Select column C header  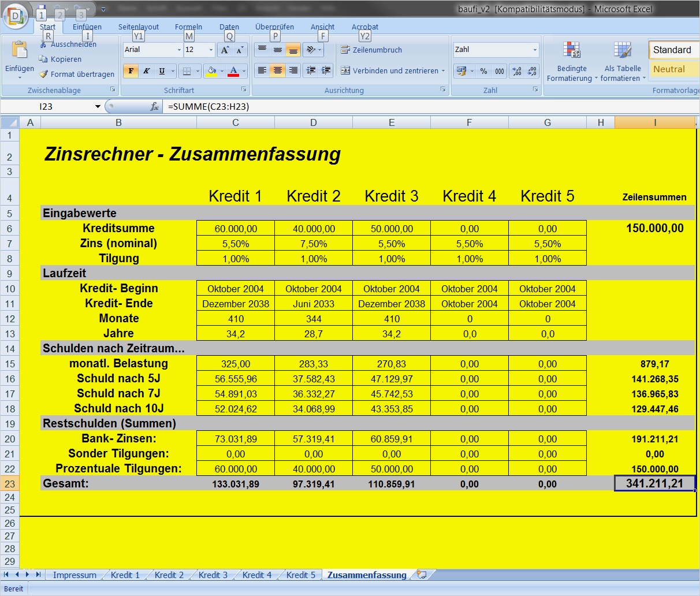[236, 122]
